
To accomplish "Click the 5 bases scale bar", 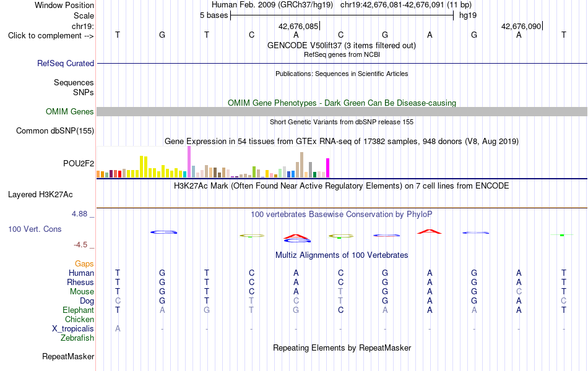I will pos(342,15).
